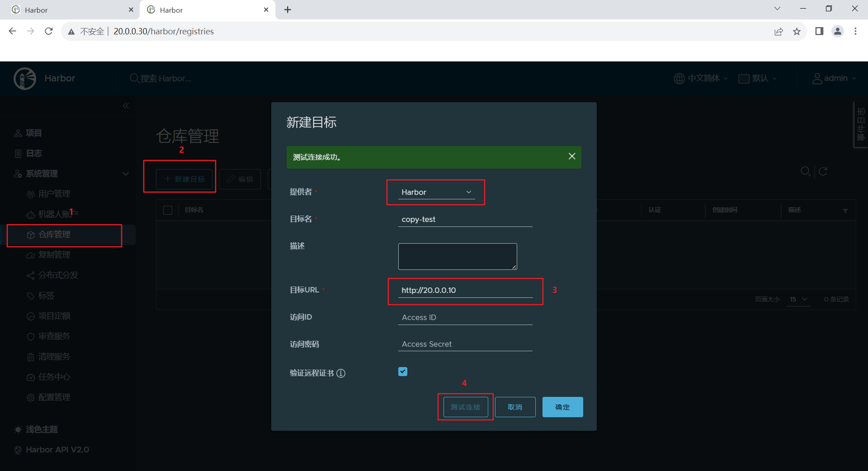Click the 不安全 site security warning
Image resolution: width=868 pixels, height=471 pixels.
(86, 31)
